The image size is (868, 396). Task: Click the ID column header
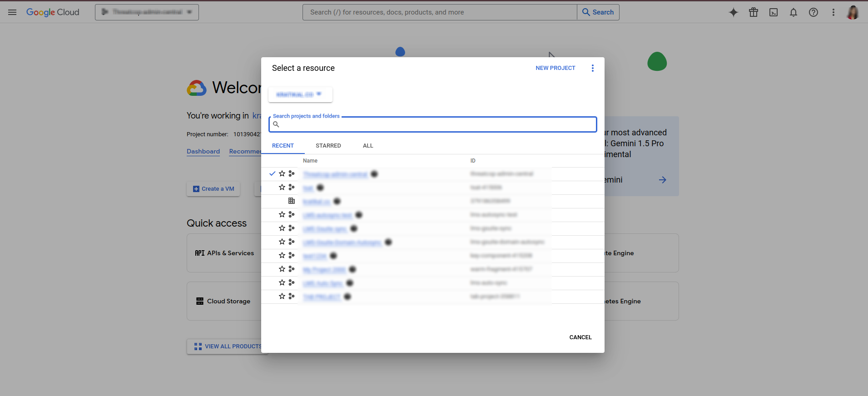point(473,161)
